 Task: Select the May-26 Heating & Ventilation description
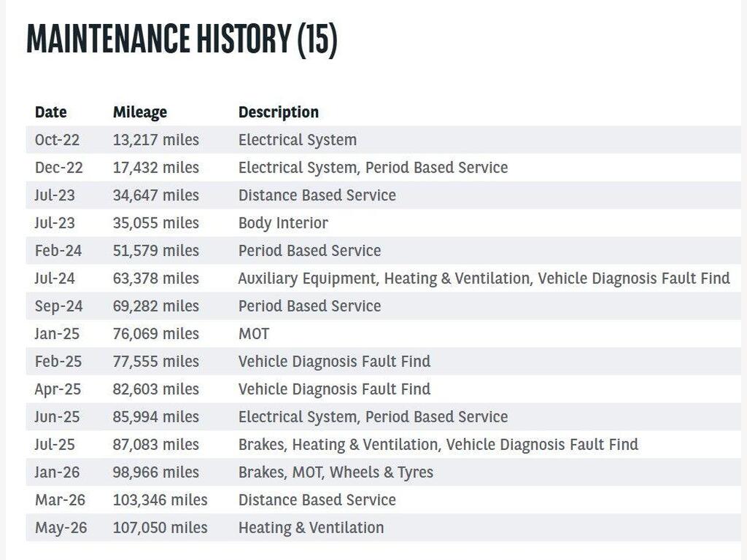[x=311, y=528]
